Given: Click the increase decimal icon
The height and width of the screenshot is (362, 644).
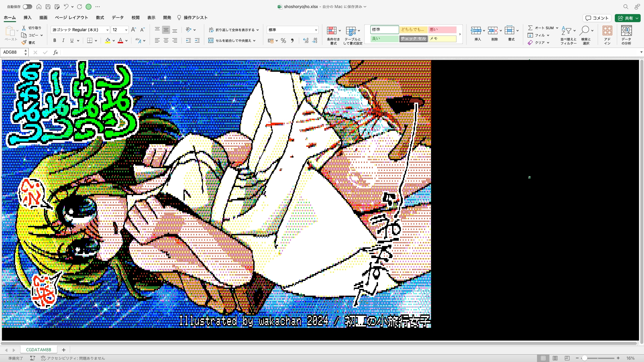Looking at the screenshot, I should (x=306, y=41).
